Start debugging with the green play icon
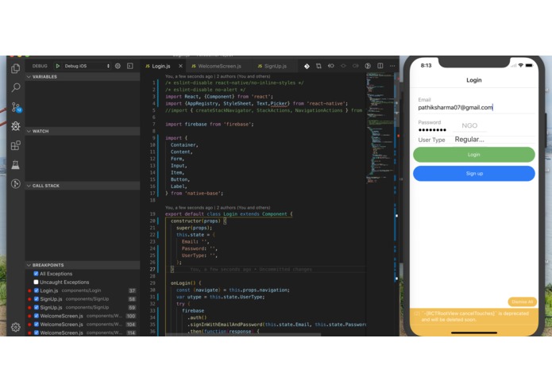The height and width of the screenshot is (392, 552). pos(57,66)
